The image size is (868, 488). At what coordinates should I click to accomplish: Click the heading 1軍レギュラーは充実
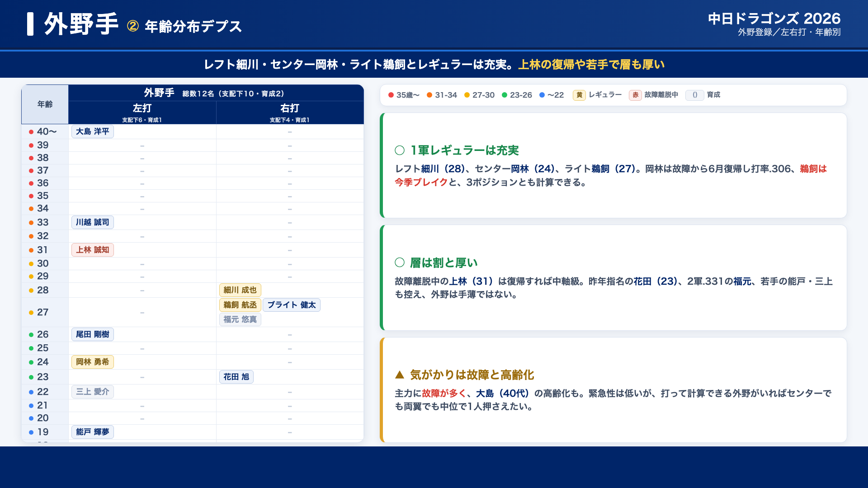[x=464, y=150]
